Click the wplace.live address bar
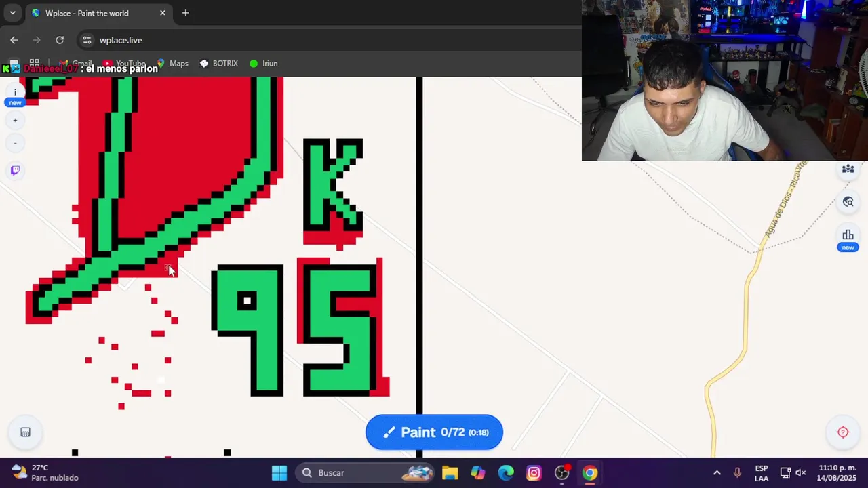The width and height of the screenshot is (868, 488). click(325, 40)
